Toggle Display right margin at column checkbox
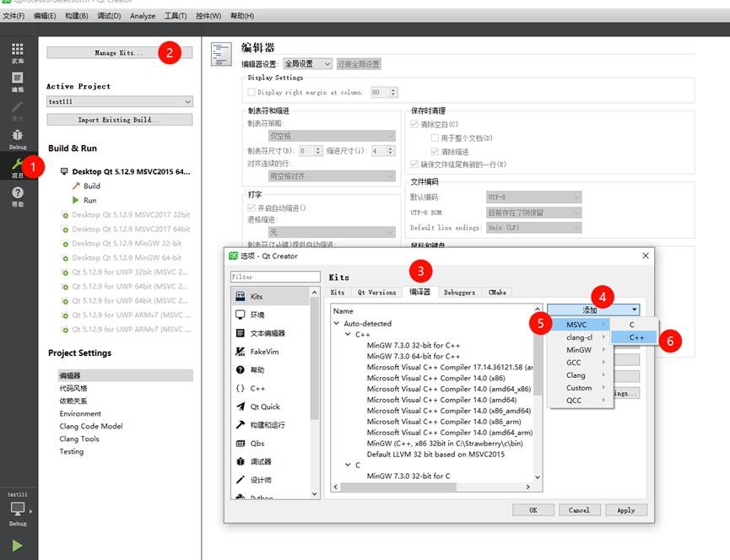This screenshot has height=560, width=730. (x=251, y=92)
